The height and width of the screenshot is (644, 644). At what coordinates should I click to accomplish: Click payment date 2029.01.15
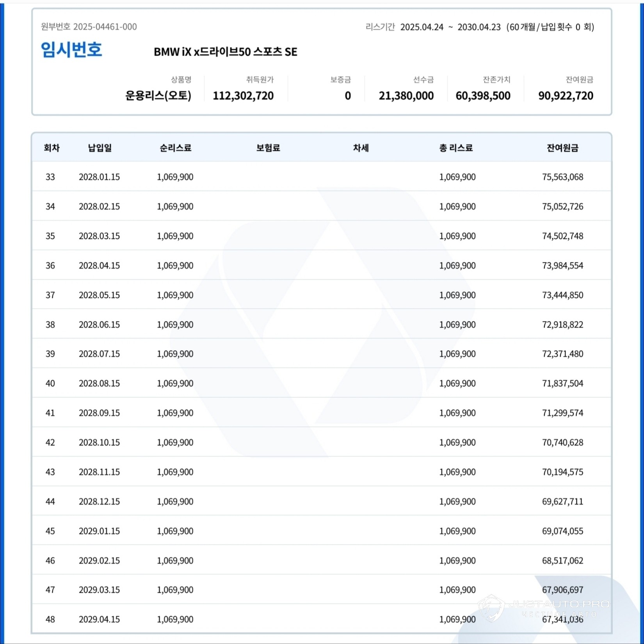click(99, 531)
